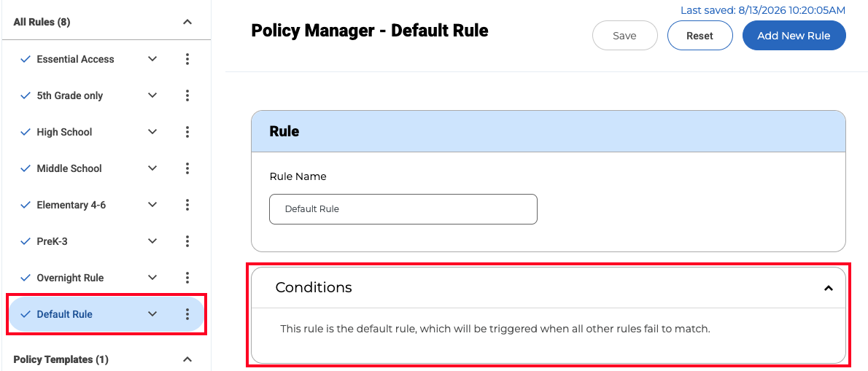Open three-dot menu for Default Rule
The image size is (868, 371).
[x=187, y=314]
